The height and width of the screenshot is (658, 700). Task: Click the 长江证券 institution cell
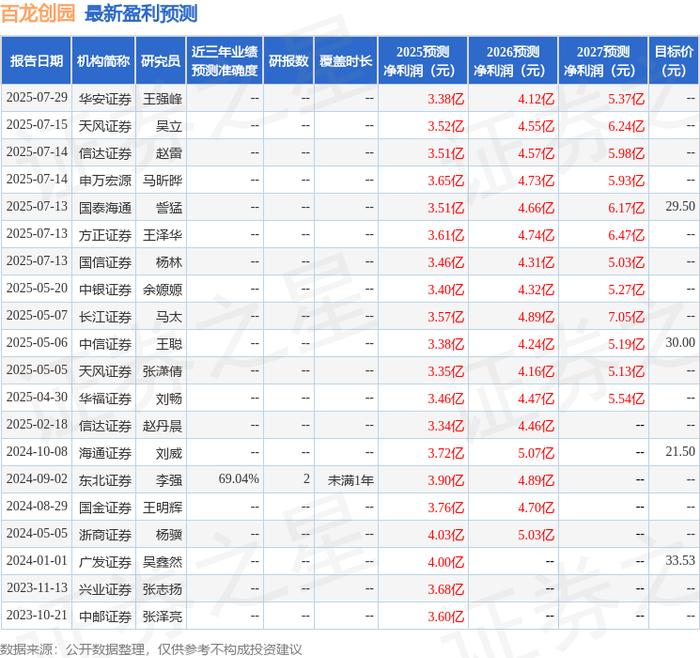coord(105,317)
